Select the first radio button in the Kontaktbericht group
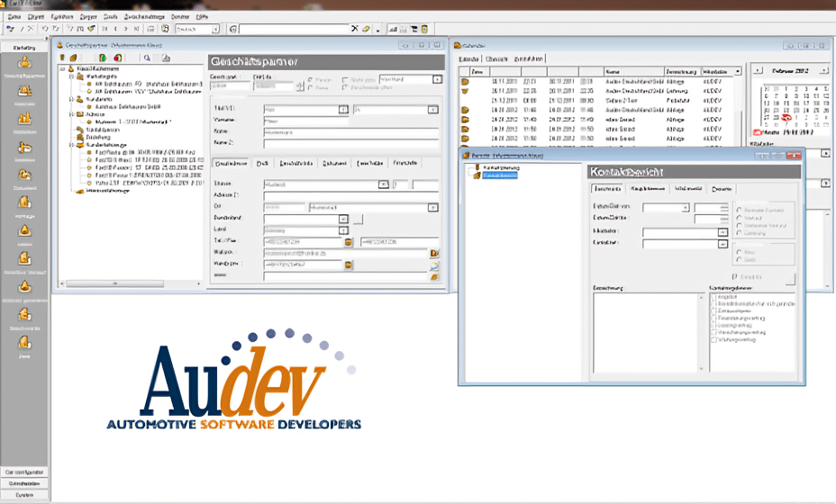This screenshot has width=836, height=504. click(740, 208)
